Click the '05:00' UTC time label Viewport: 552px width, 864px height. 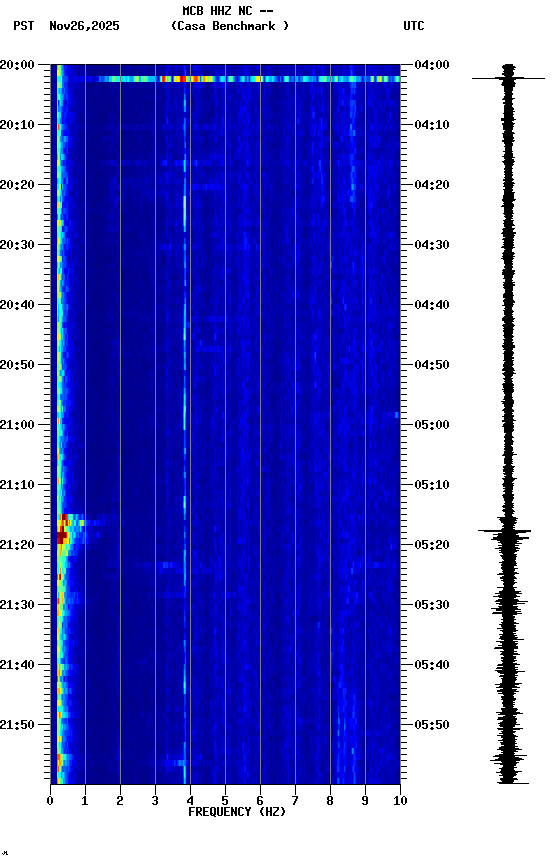coord(432,425)
